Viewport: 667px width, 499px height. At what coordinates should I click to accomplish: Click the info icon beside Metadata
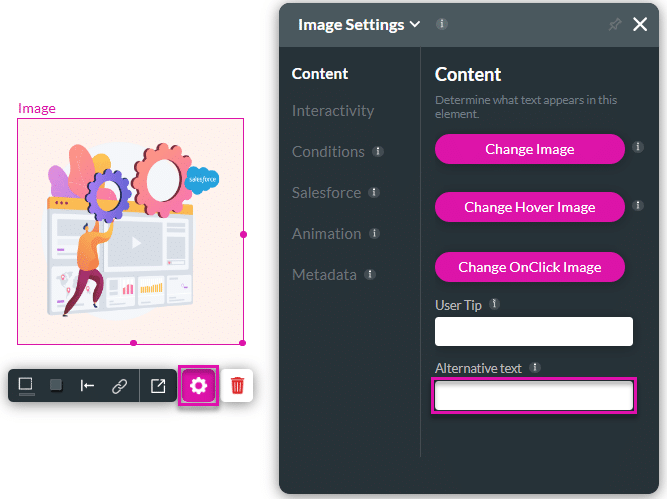370,274
